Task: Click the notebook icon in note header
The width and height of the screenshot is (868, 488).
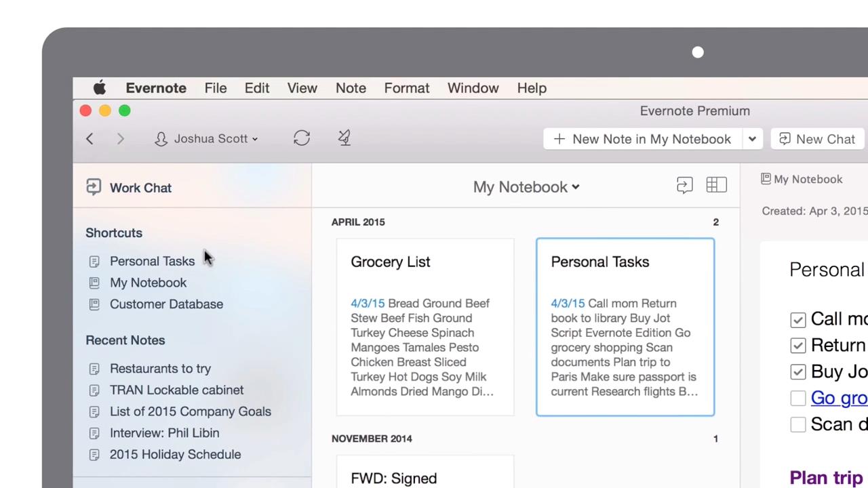Action: [x=766, y=179]
